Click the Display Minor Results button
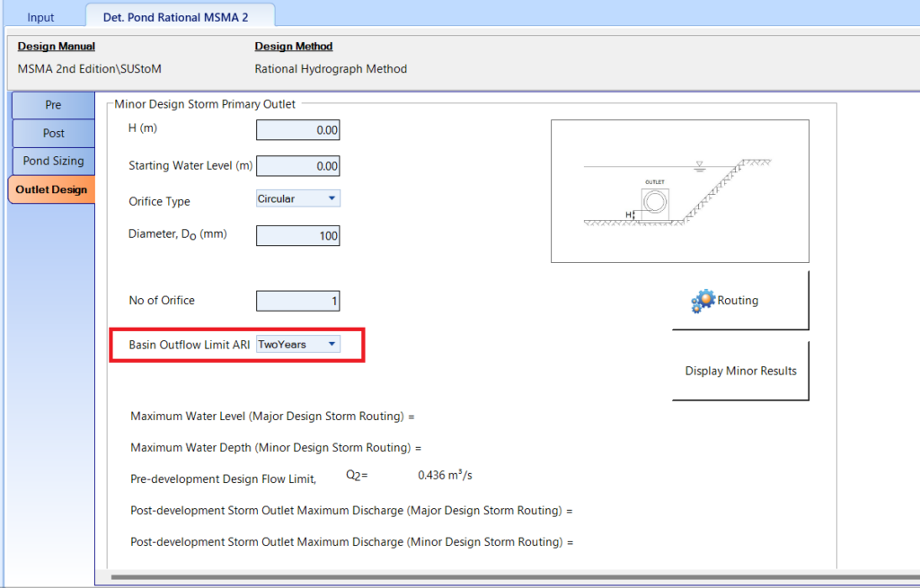 point(740,370)
